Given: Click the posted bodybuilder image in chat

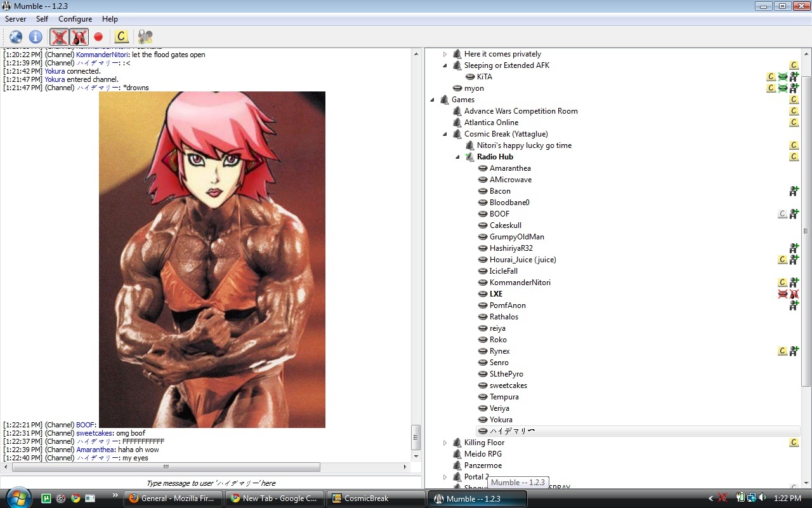Looking at the screenshot, I should (212, 260).
